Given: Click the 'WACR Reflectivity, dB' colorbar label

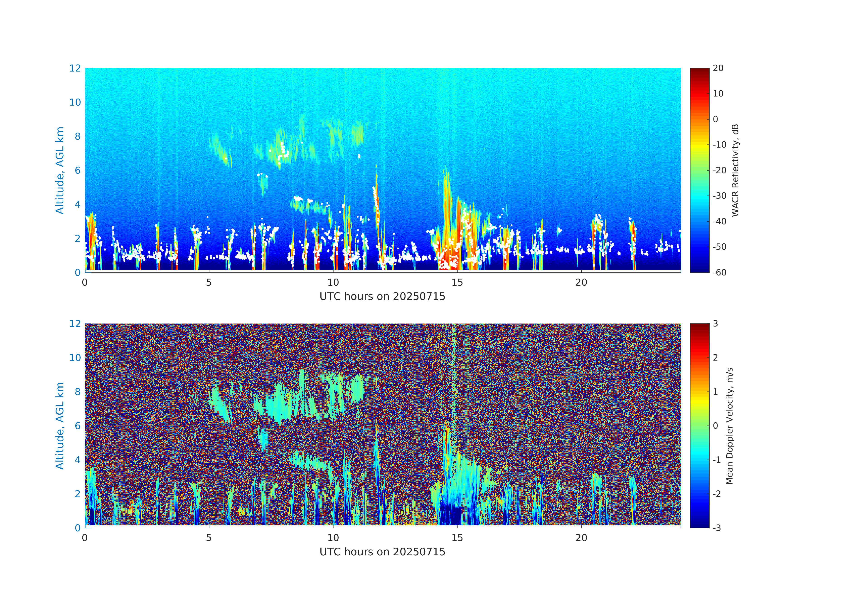Looking at the screenshot, I should click(735, 170).
